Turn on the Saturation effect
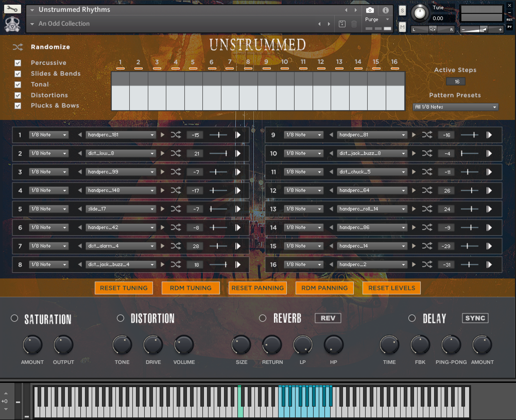This screenshot has height=420, width=516. point(15,318)
